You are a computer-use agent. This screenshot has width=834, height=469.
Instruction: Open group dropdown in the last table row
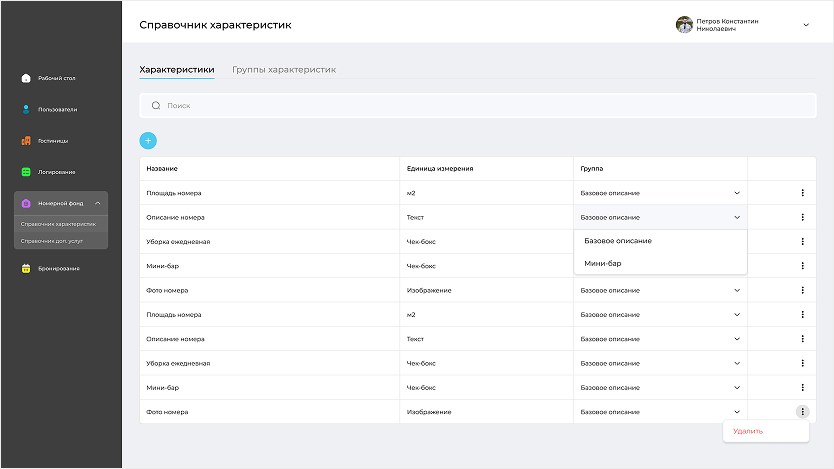coord(737,412)
